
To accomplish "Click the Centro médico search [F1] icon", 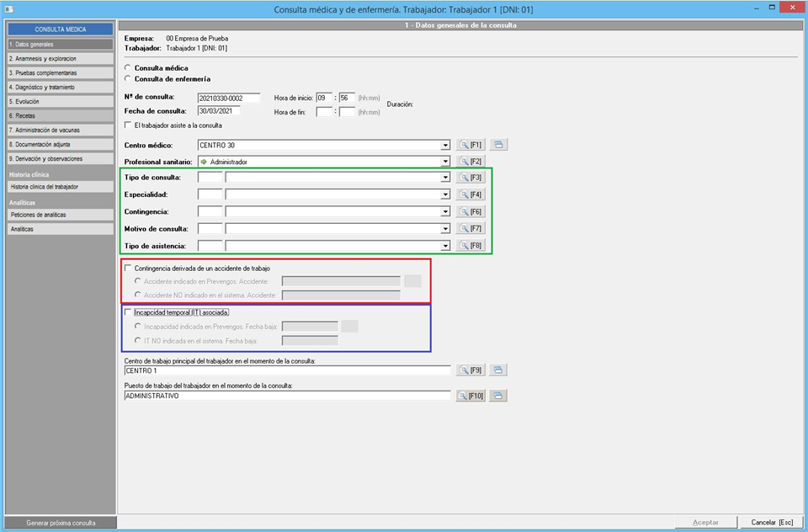I will 470,145.
